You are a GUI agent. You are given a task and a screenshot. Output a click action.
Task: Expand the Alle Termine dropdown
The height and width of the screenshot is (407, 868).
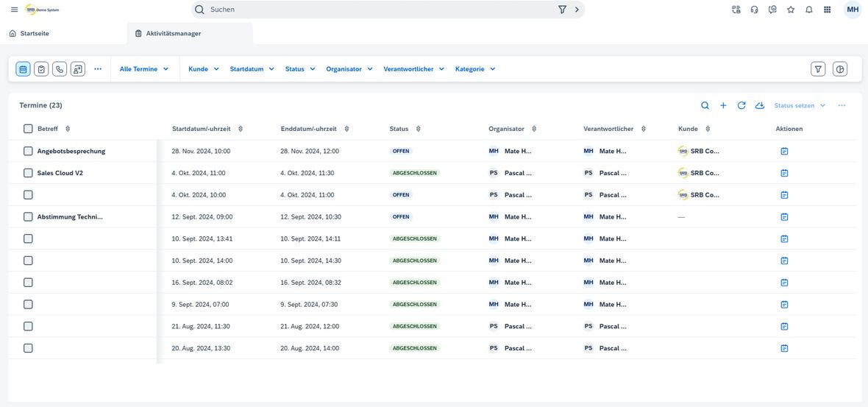coord(144,69)
